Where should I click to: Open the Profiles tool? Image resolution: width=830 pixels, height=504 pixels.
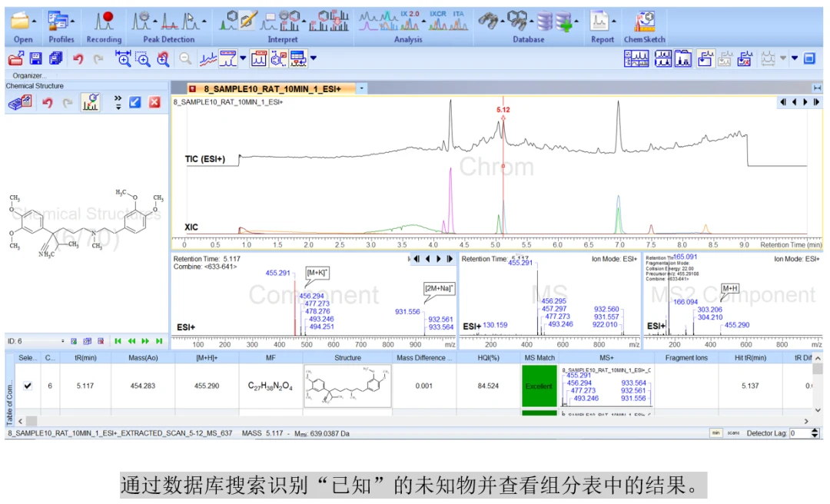click(x=58, y=22)
